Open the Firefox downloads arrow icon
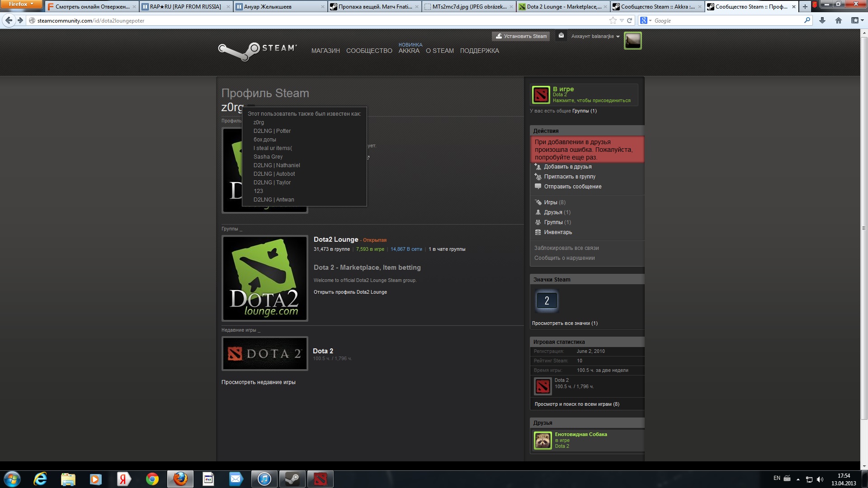This screenshot has height=488, width=868. point(822,20)
